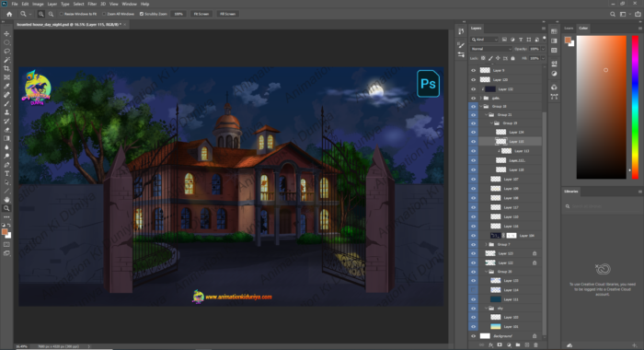The height and width of the screenshot is (350, 644).
Task: Open the Filter menu
Action: tap(92, 4)
